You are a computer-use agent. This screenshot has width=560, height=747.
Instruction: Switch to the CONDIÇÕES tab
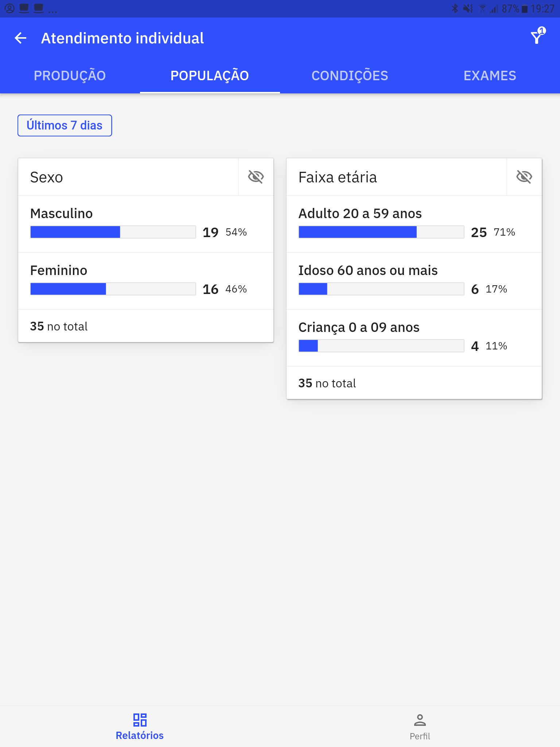[x=350, y=76]
